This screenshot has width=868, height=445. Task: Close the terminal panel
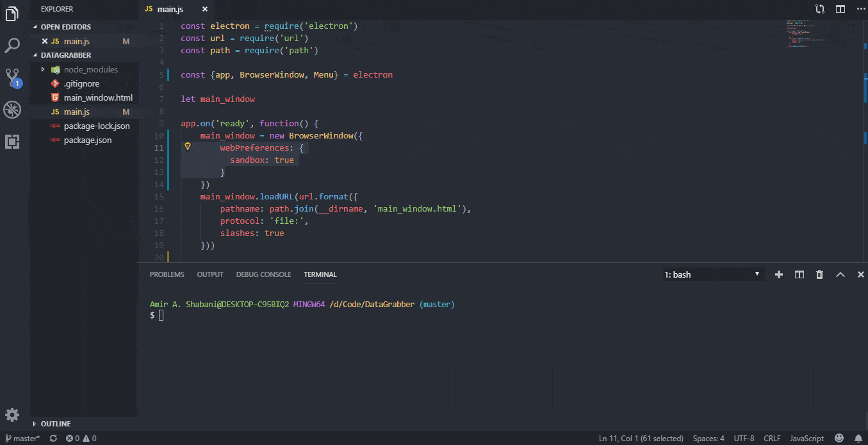[861, 274]
